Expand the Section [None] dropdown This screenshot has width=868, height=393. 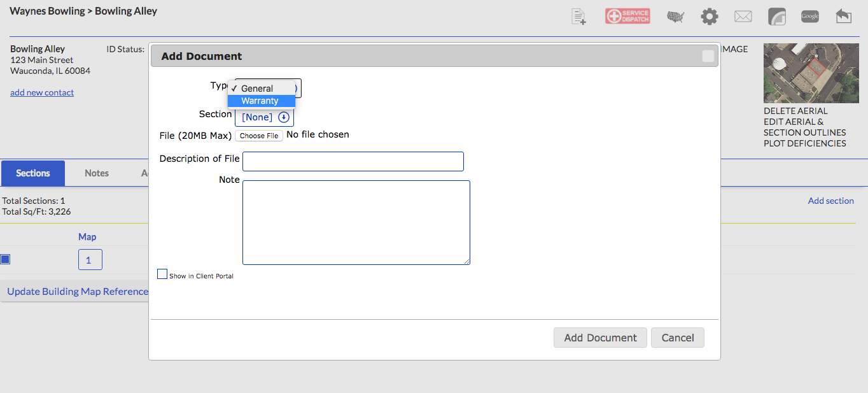[264, 117]
